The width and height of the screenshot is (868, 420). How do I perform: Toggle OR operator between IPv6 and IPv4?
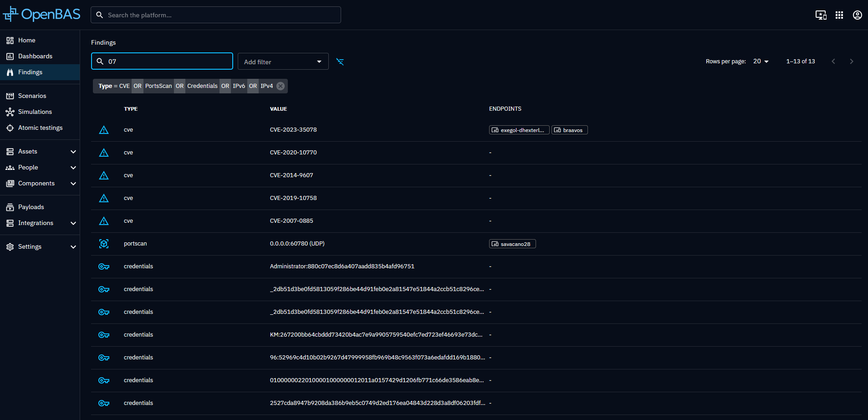pos(253,86)
